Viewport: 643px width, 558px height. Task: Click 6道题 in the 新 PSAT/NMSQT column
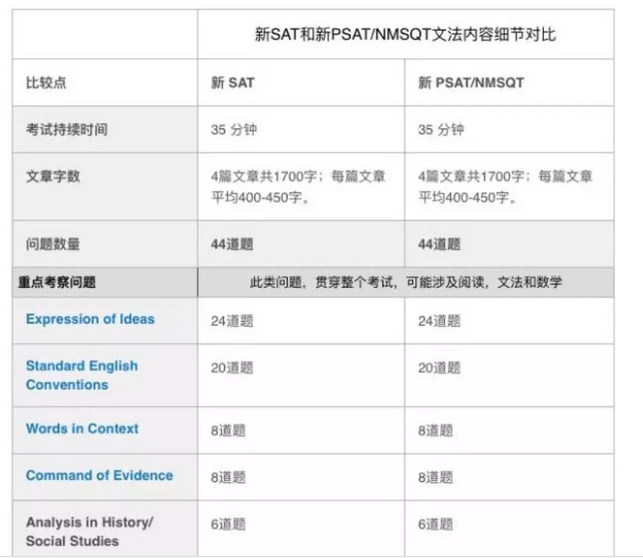point(436,524)
